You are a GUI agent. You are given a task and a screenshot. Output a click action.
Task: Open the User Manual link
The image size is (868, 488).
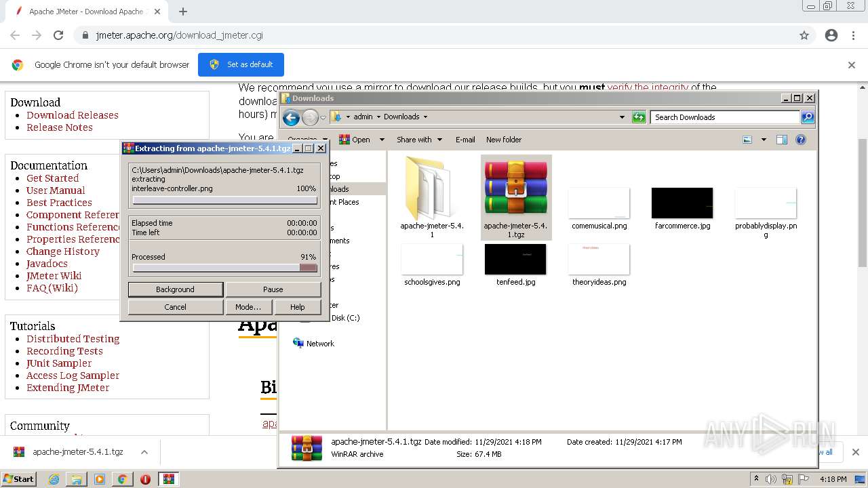(x=56, y=190)
